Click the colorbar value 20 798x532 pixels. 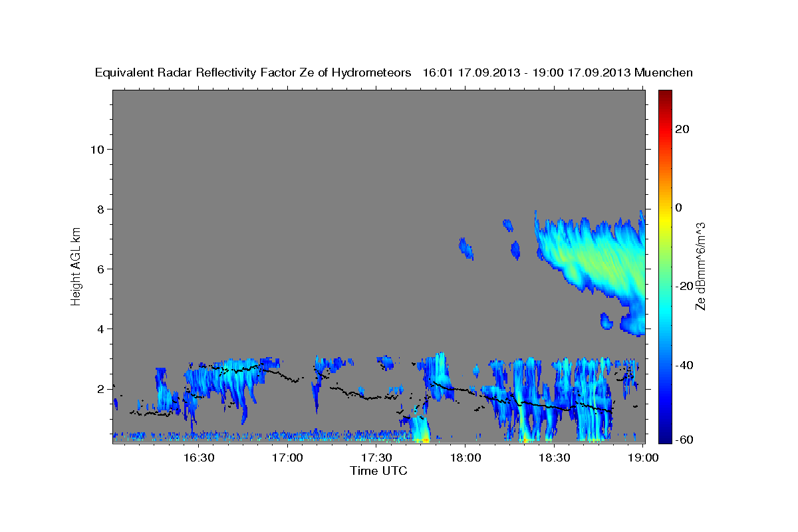pos(682,129)
